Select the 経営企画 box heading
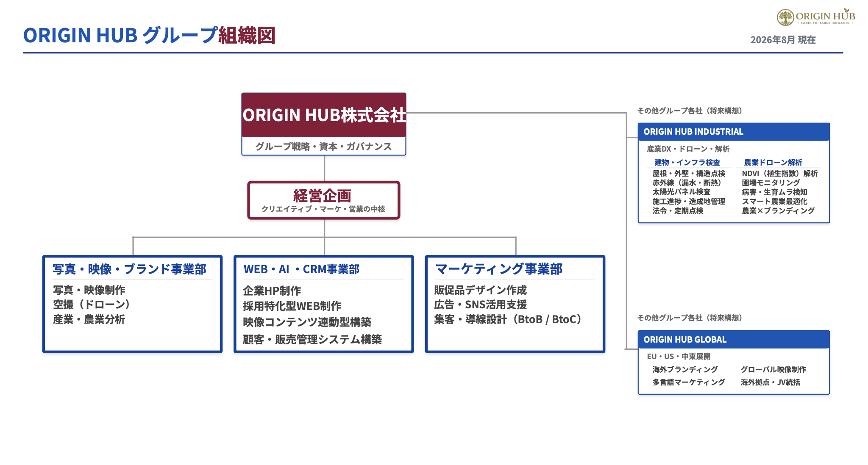This screenshot has width=868, height=465. [x=322, y=196]
